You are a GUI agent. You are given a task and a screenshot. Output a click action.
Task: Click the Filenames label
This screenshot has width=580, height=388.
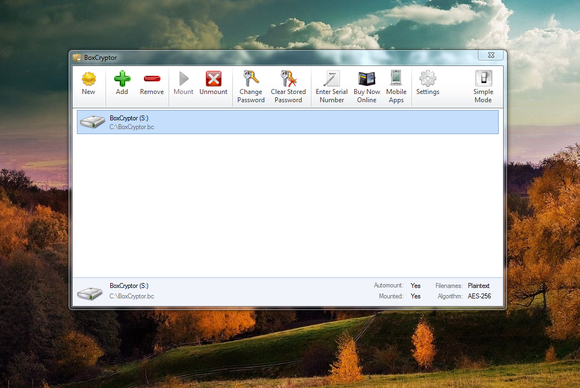click(449, 286)
